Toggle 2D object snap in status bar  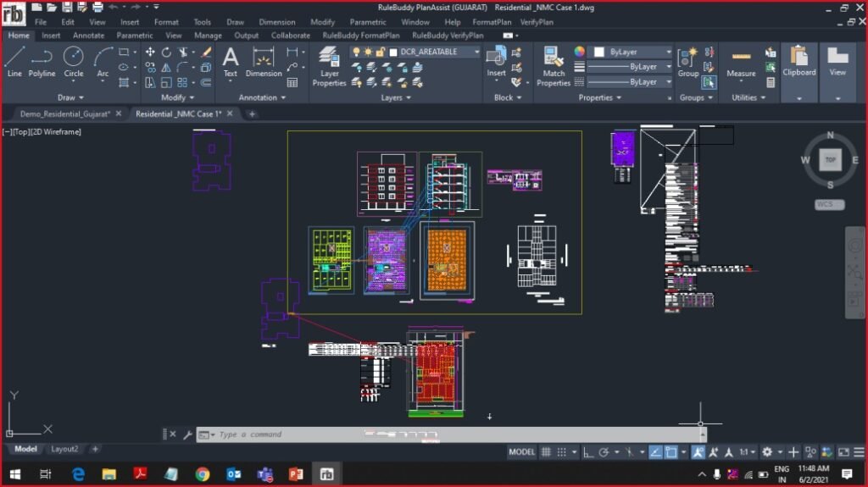[671, 452]
